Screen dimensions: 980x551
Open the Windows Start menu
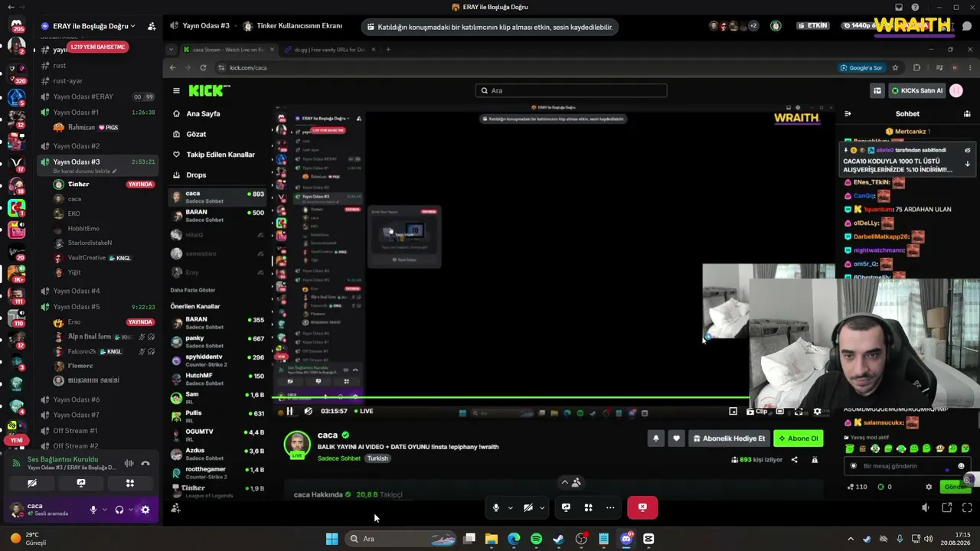332,539
